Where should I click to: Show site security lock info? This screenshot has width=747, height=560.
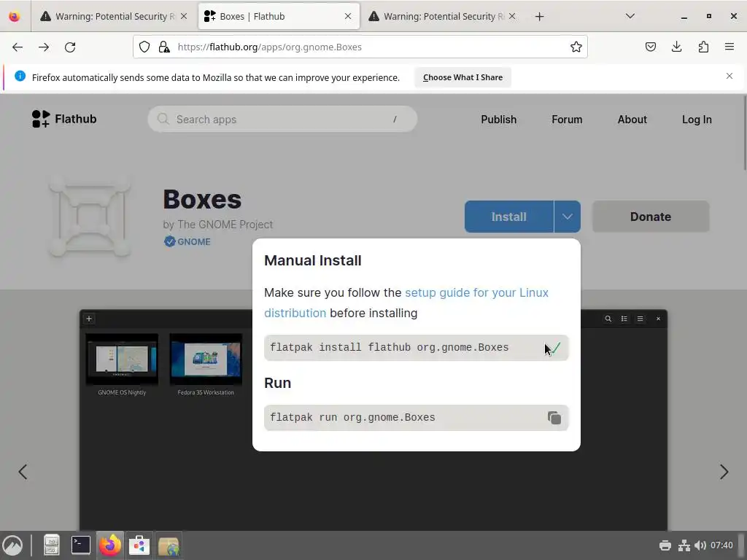coord(164,47)
